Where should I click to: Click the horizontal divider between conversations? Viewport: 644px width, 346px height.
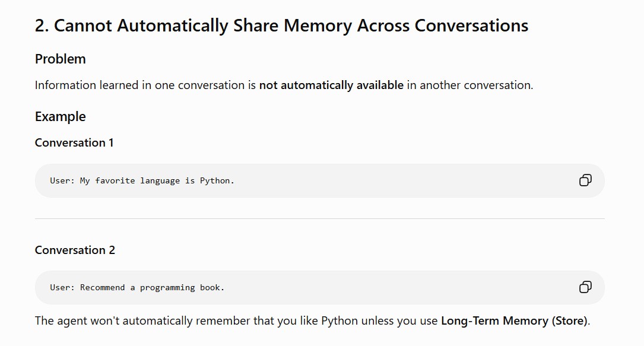pos(319,219)
